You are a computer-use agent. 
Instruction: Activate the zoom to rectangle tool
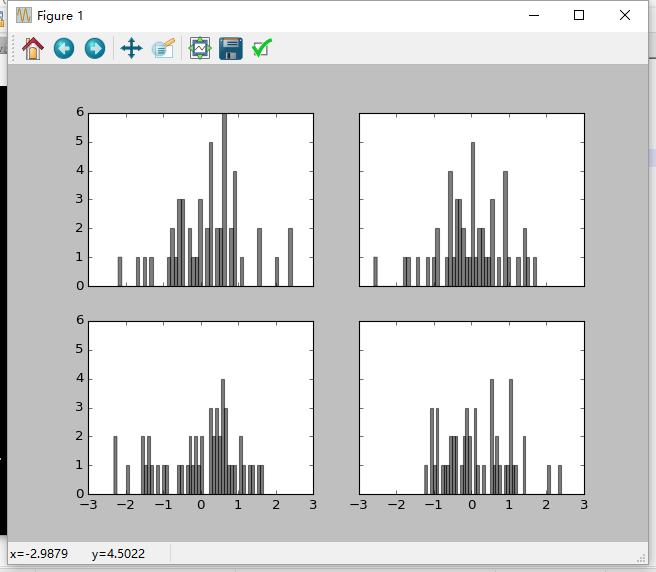point(163,49)
